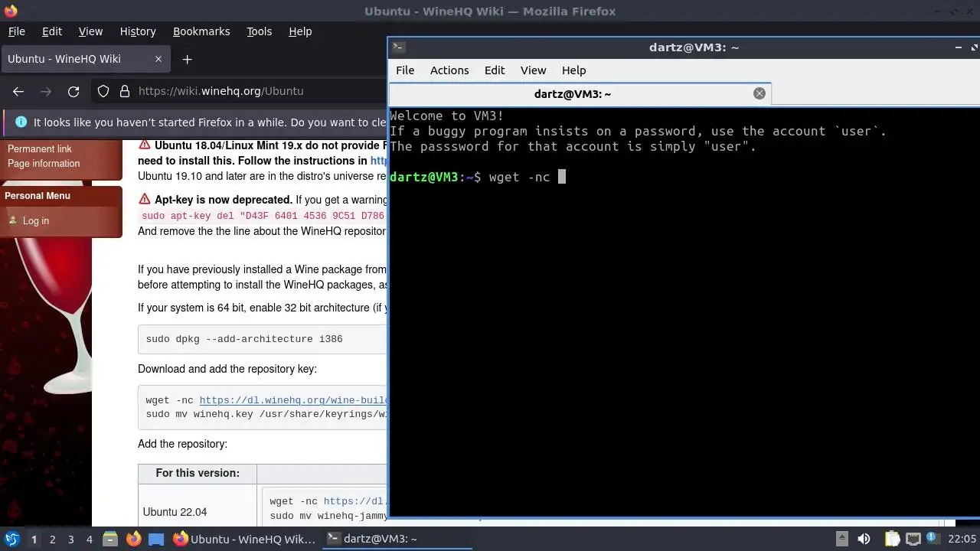Click the show desktop panel icon
This screenshot has width=980, height=551.
tap(156, 540)
